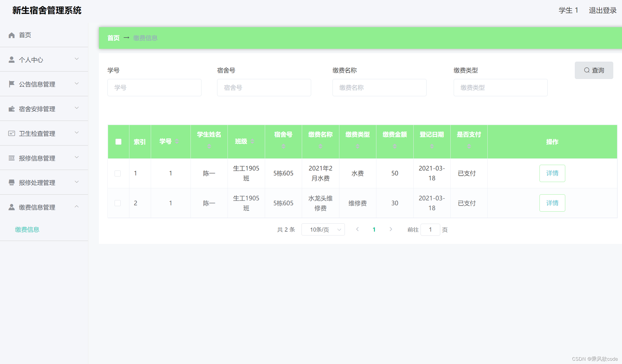Click the 卫生检查管理 checklist icon
The width and height of the screenshot is (622, 364).
(12, 133)
